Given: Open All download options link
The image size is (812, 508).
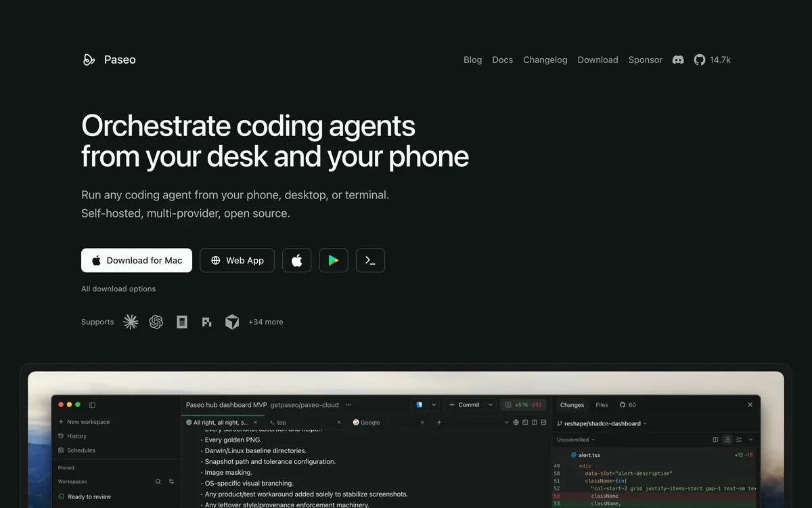Looking at the screenshot, I should pos(118,289).
